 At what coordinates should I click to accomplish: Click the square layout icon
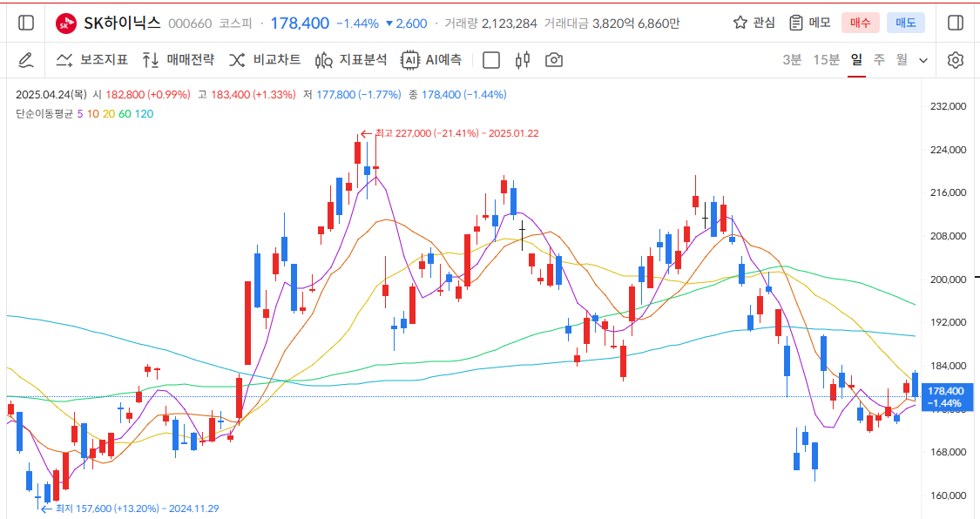pyautogui.click(x=491, y=60)
